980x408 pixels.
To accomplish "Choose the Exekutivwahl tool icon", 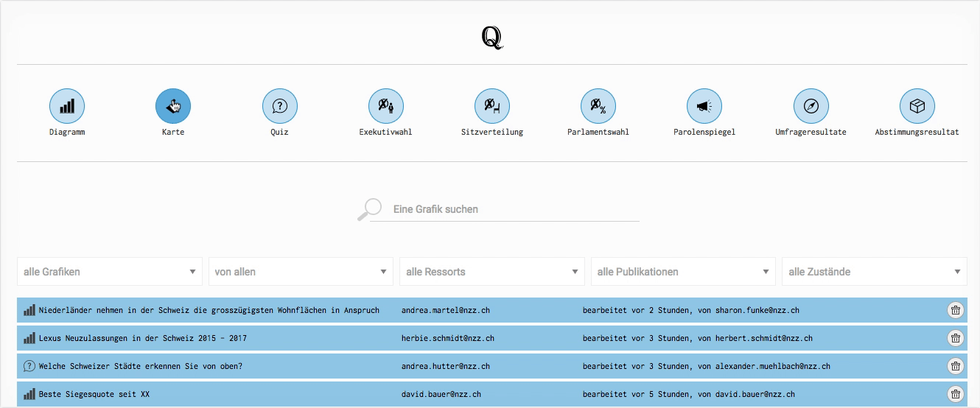I will (x=386, y=106).
